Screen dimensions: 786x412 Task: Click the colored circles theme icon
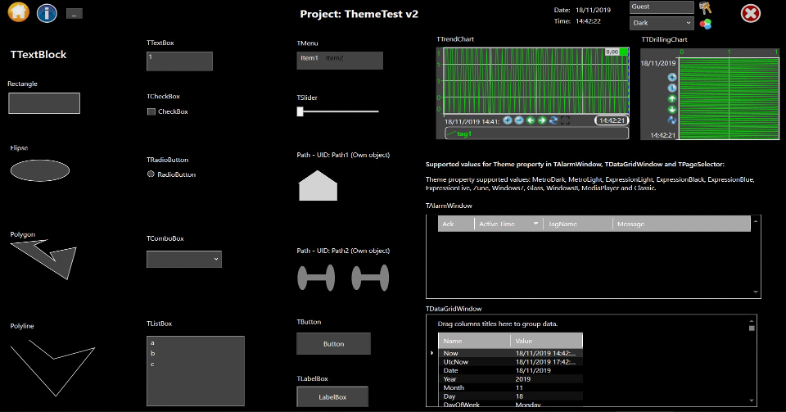click(x=706, y=23)
